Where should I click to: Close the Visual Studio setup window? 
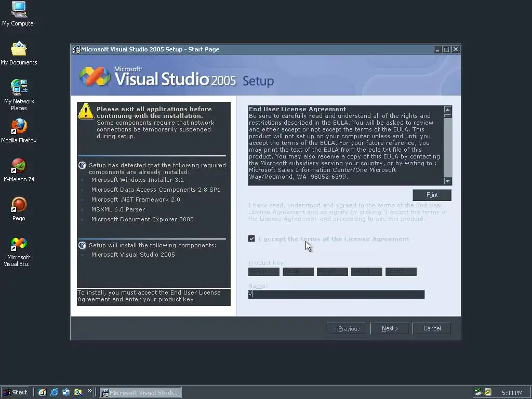click(456, 49)
